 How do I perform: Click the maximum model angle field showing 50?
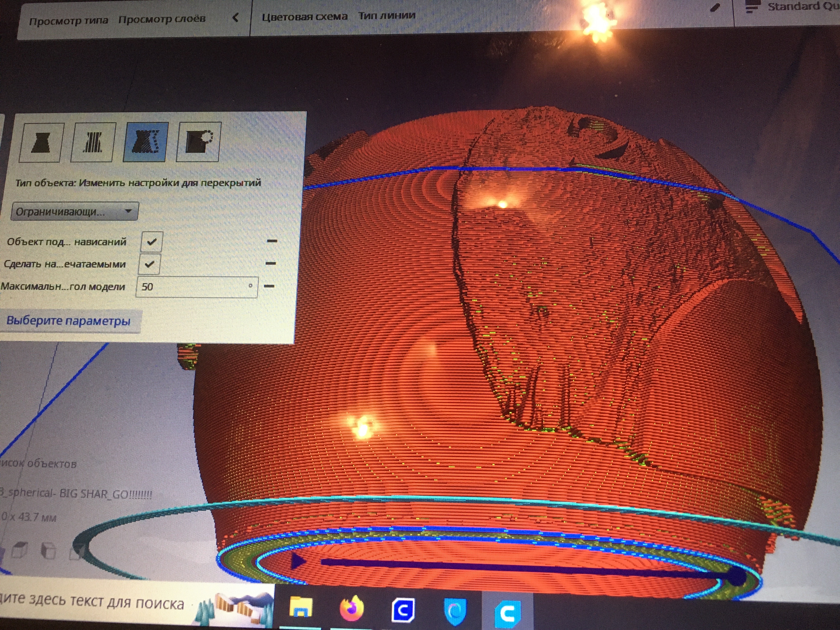[x=197, y=287]
